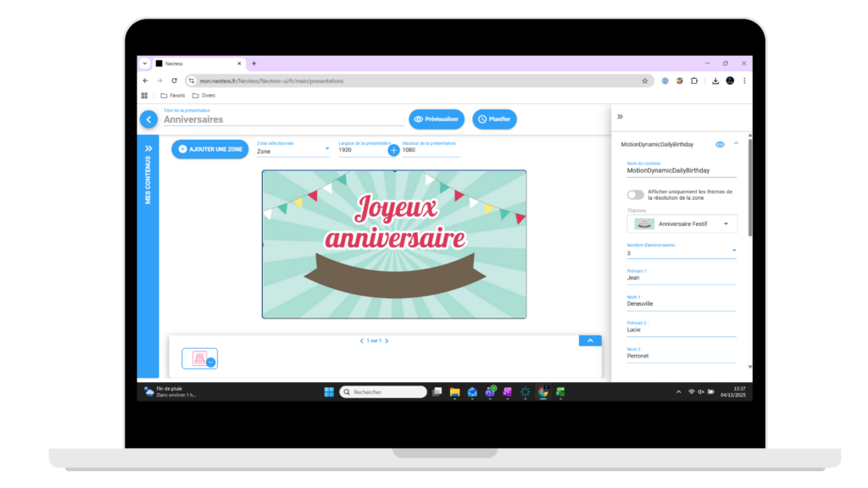868x488 pixels.
Task: Open the Divers bookmarks folder
Action: coord(203,95)
